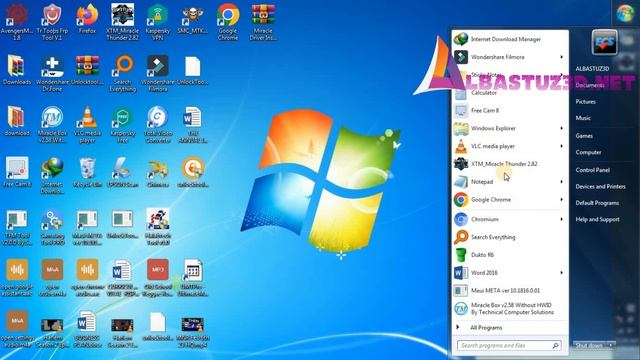Viewport: 640px width, 360px height.
Task: Open Maui META ver 10.1816.0.01 entry
Action: 510,291
